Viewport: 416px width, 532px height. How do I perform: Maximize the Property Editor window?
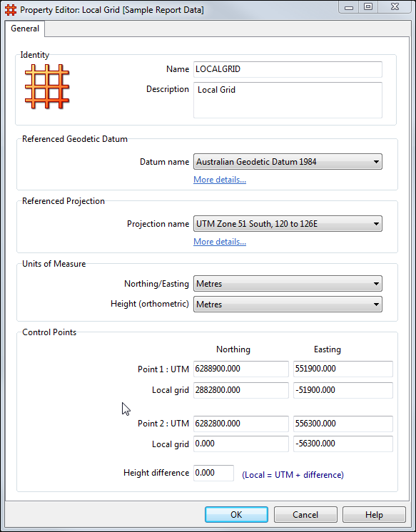pyautogui.click(x=368, y=7)
